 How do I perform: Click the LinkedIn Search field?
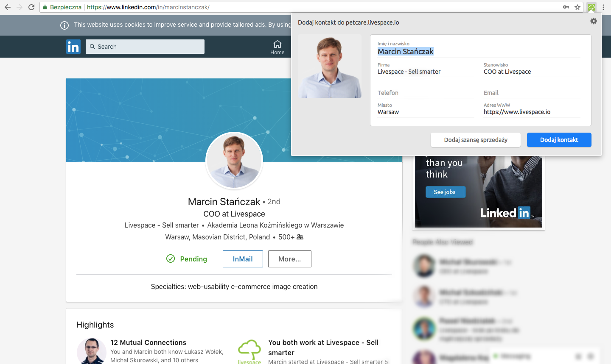click(145, 47)
